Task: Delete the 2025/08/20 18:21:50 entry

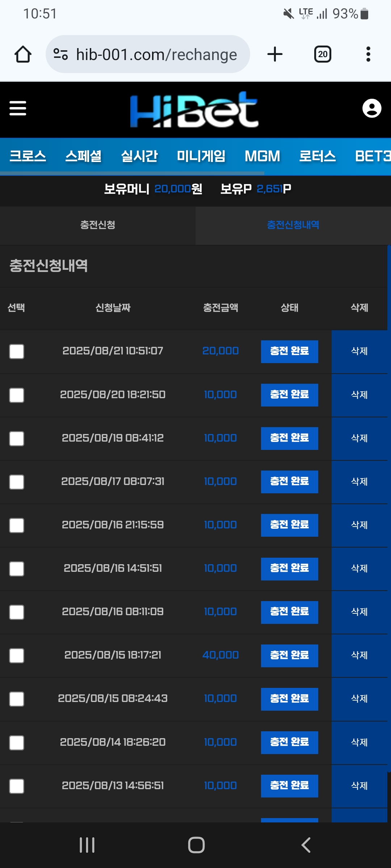Action: point(359,395)
